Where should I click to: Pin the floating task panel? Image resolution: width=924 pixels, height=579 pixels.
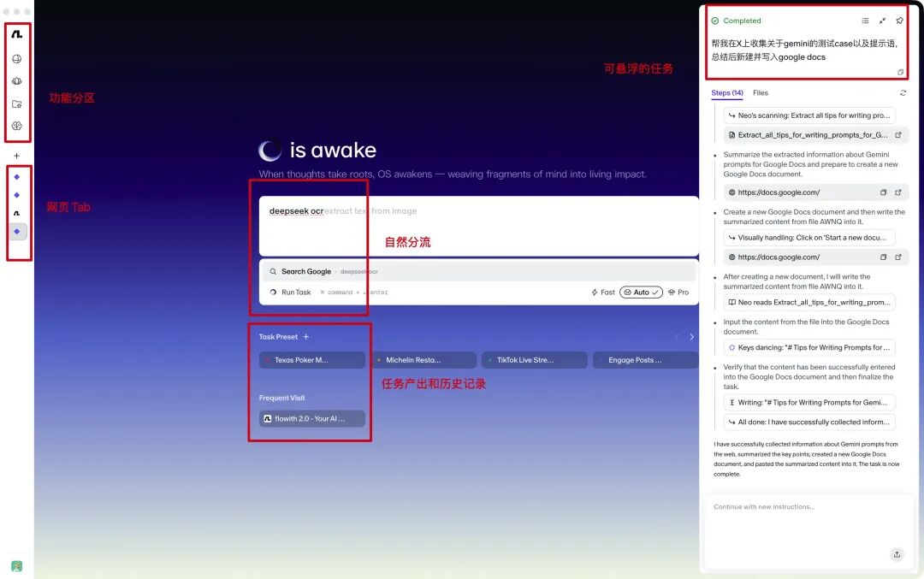pos(899,21)
